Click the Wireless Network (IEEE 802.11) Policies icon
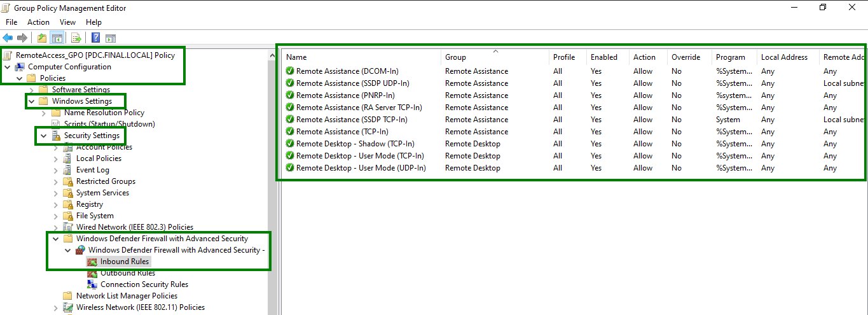The height and width of the screenshot is (315, 868). pos(68,307)
